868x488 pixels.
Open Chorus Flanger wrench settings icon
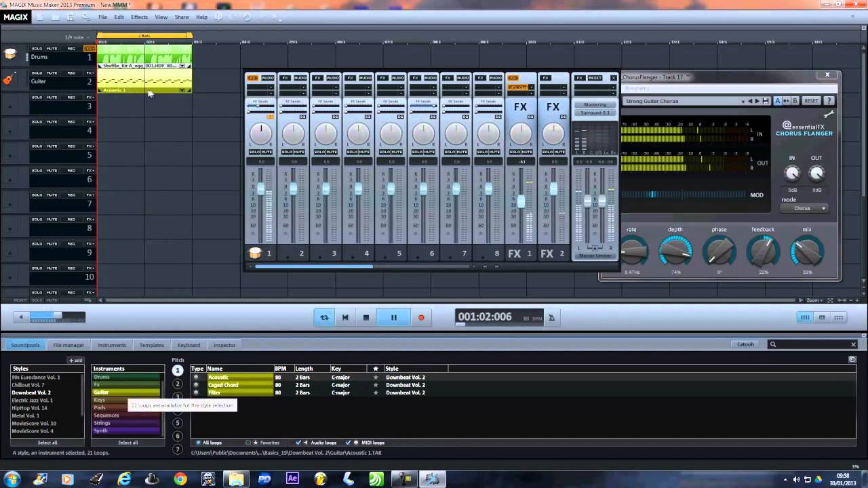(829, 113)
